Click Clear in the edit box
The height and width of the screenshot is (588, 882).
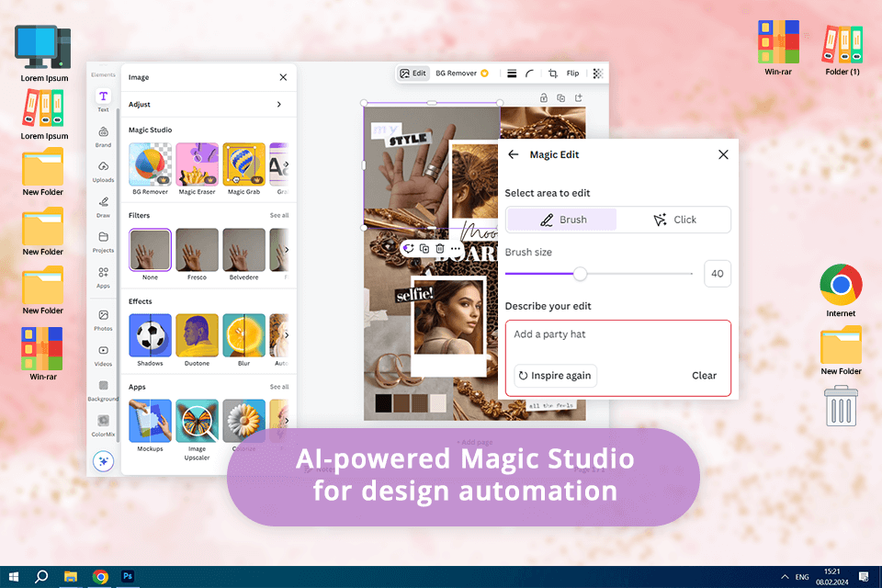pyautogui.click(x=705, y=375)
